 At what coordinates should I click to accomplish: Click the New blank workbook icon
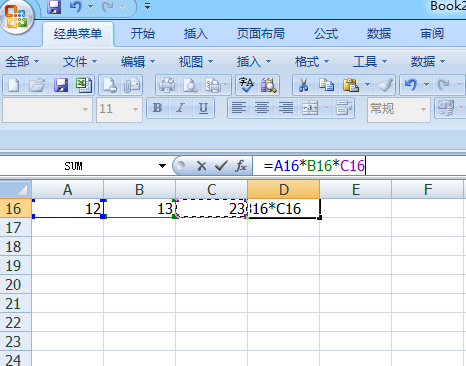(x=14, y=85)
